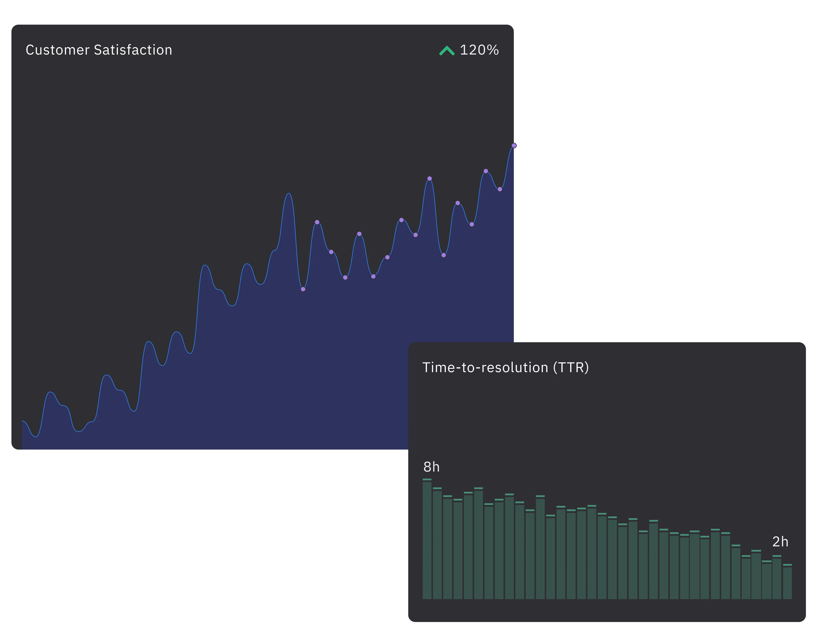820x644 pixels.
Task: Click the 120% satisfaction increase value
Action: (x=479, y=50)
